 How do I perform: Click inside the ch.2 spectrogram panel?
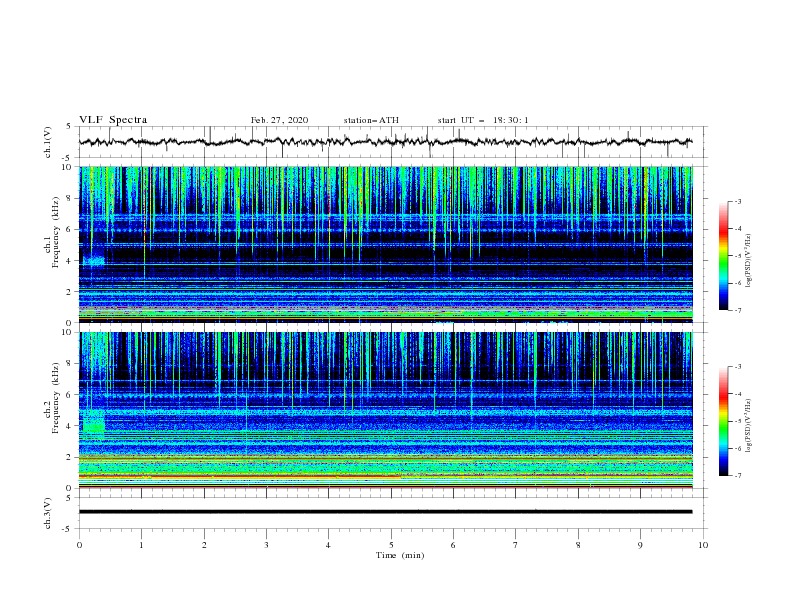[385, 410]
